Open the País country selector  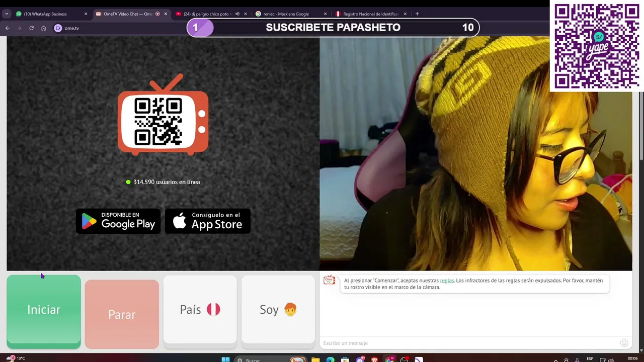pyautogui.click(x=200, y=311)
